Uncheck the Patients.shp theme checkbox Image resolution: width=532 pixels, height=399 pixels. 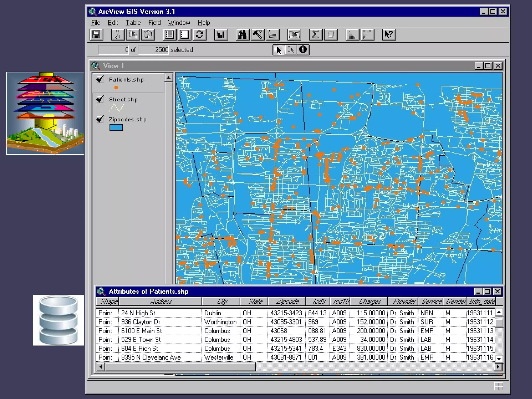pos(100,79)
